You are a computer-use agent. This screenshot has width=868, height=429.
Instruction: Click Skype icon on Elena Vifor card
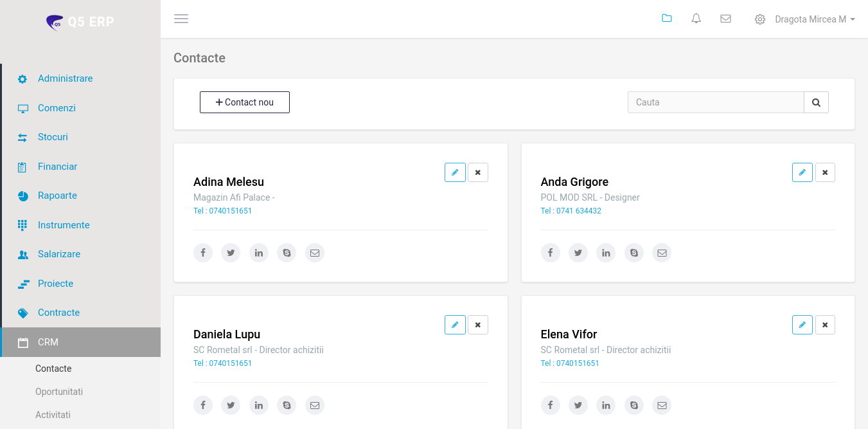pyautogui.click(x=634, y=405)
